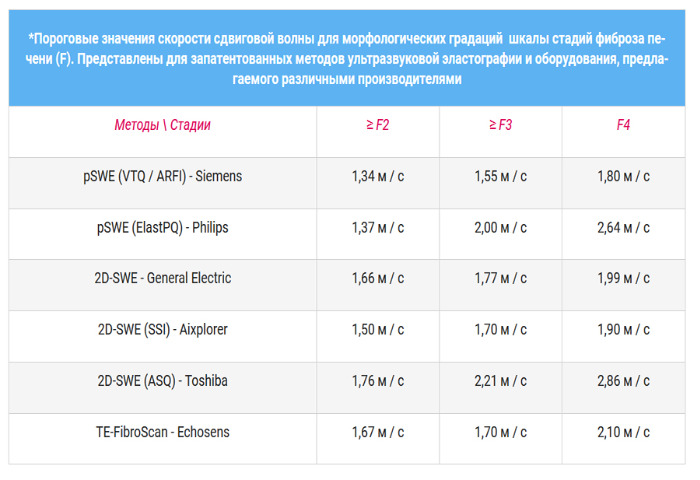Click the 2,00 м / с Philips cell
This screenshot has width=700, height=480.
click(x=500, y=227)
